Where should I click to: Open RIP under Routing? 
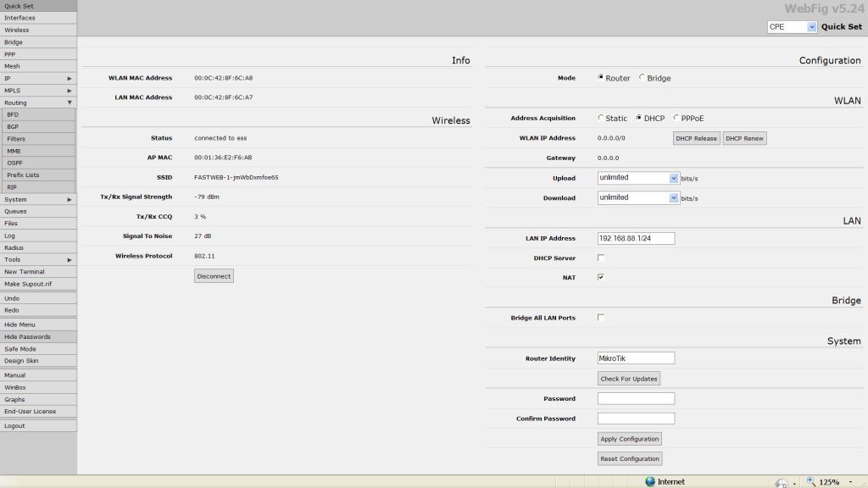click(x=39, y=187)
